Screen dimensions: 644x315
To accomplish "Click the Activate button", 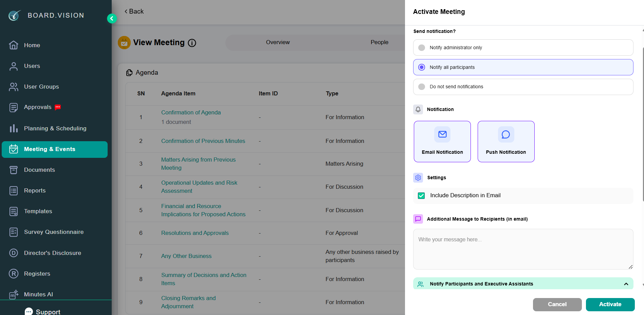I will [x=610, y=304].
